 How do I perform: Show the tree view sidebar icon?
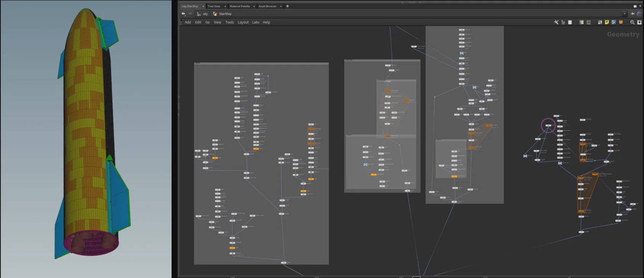coord(563,22)
